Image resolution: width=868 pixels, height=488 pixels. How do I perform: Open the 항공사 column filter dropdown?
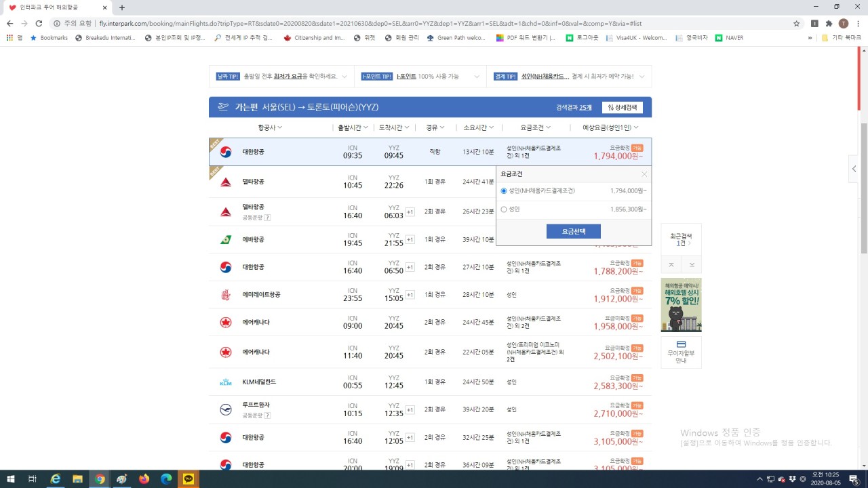pos(270,127)
